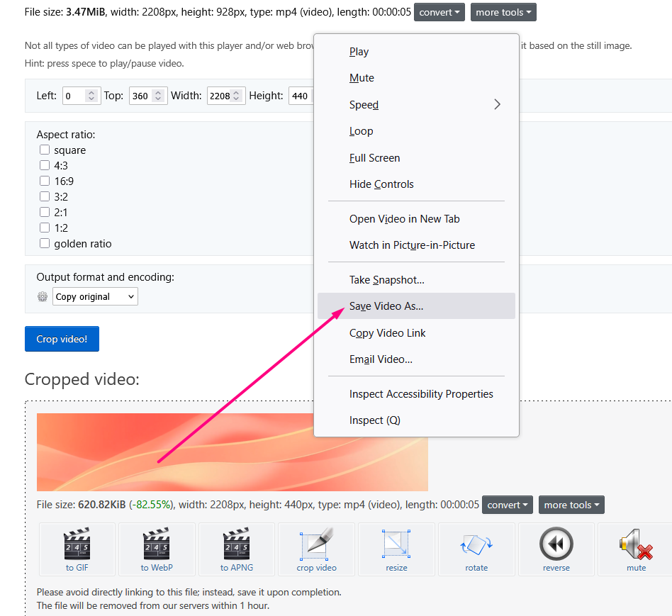Screen dimensions: 672x616
Task: Click the Left position input field
Action: click(74, 96)
